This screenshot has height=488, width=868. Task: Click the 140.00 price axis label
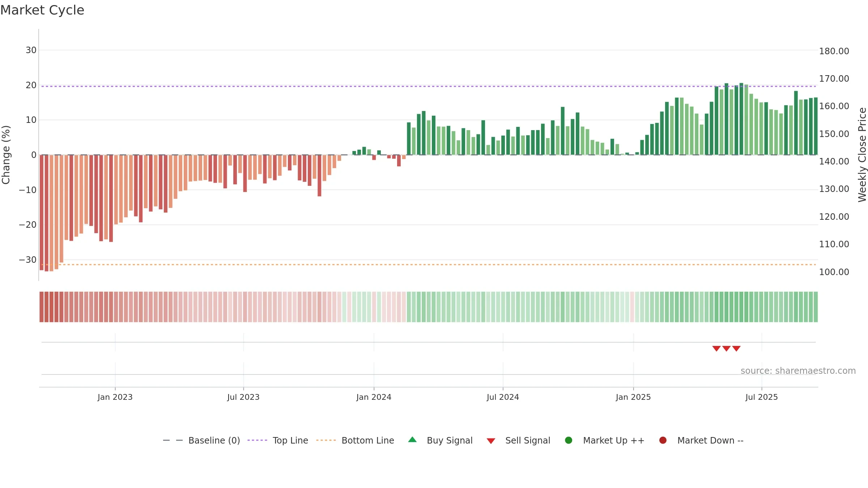tap(834, 162)
